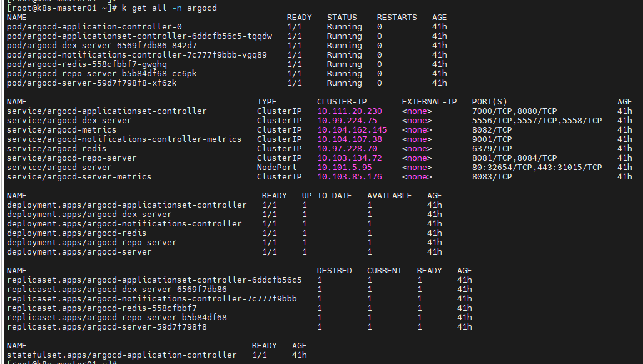
Task: Click service/argocd-notifications-controller-metrics name
Action: coord(124,139)
